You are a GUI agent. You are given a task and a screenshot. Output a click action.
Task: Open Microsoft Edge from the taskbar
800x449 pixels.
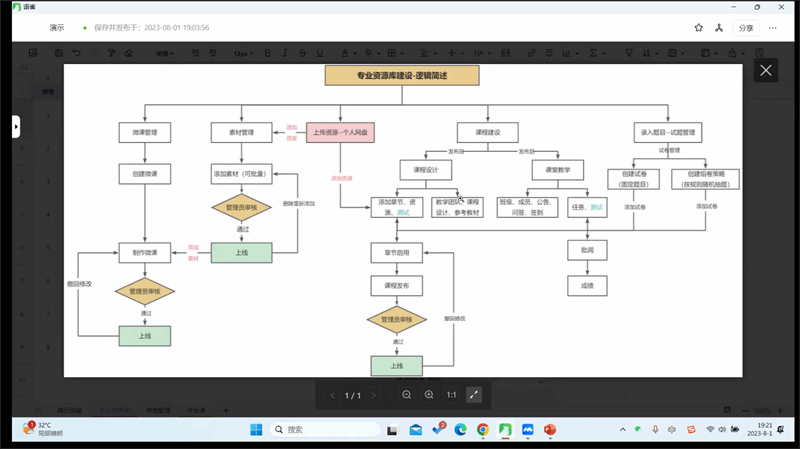[461, 430]
